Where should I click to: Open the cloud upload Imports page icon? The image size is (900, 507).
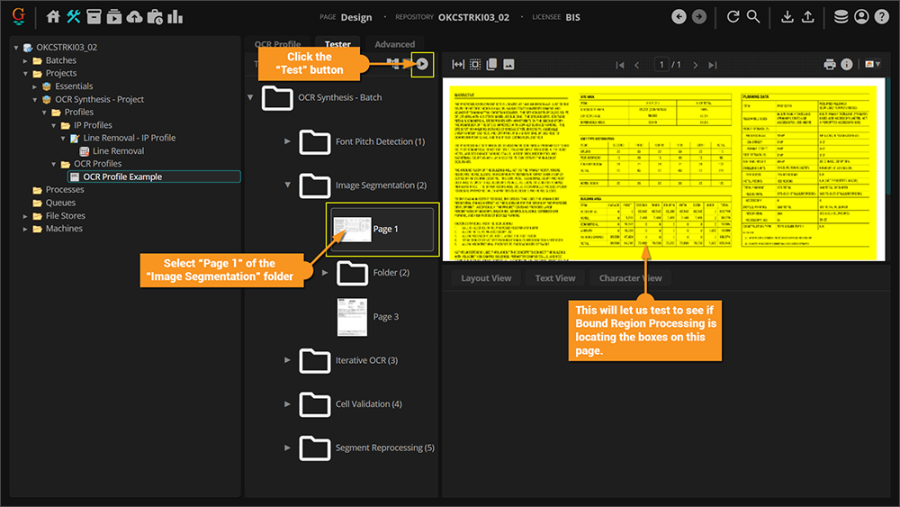coord(134,17)
